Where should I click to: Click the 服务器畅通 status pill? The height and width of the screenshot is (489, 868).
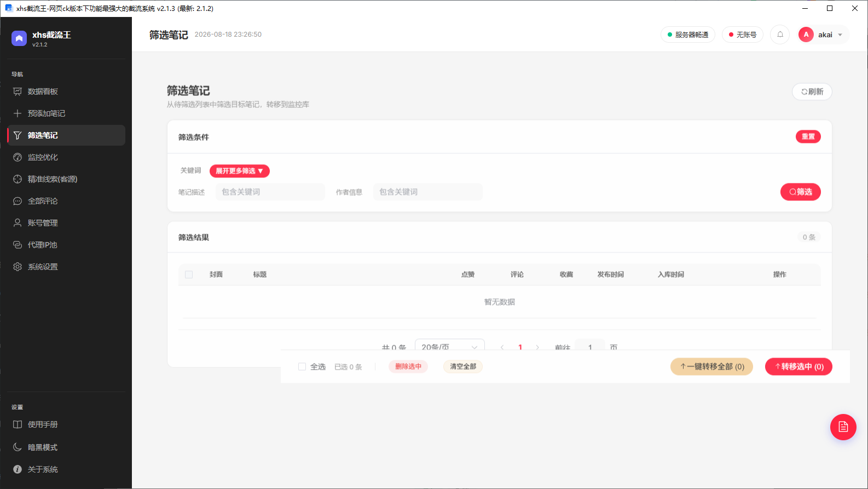688,34
